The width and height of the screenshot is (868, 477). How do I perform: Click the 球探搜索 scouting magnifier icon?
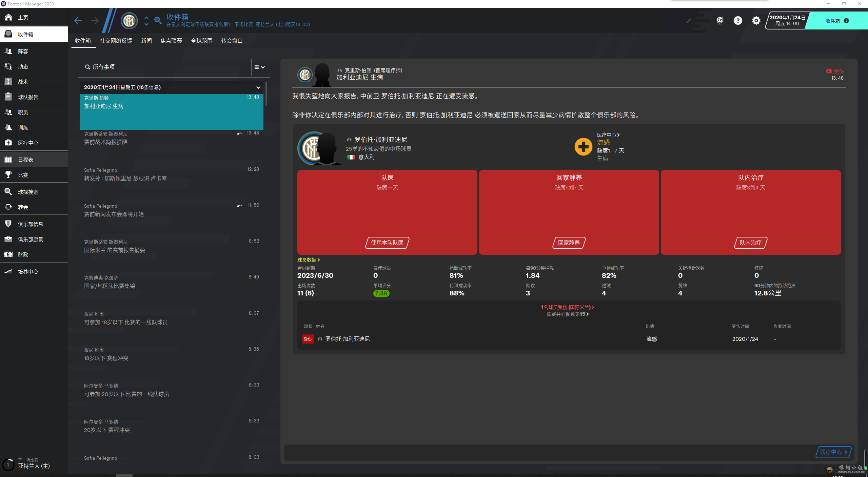[x=8, y=192]
